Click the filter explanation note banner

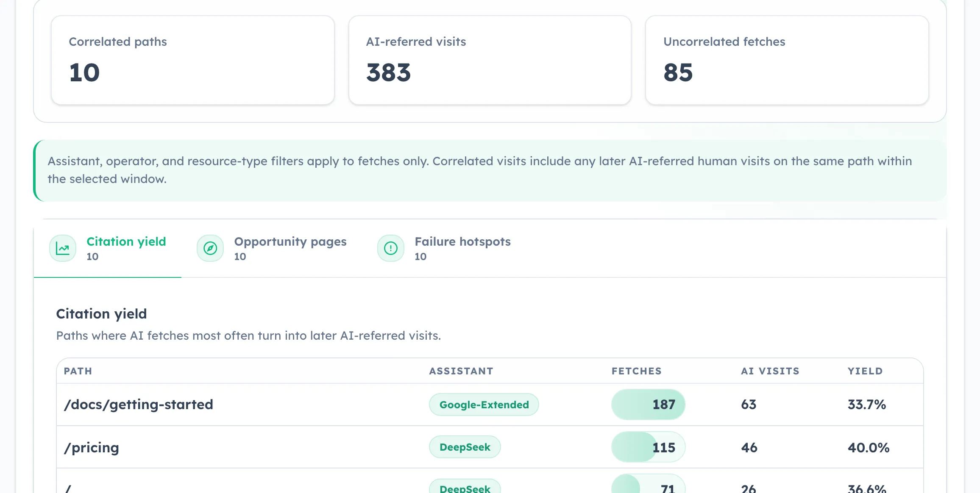coord(490,170)
